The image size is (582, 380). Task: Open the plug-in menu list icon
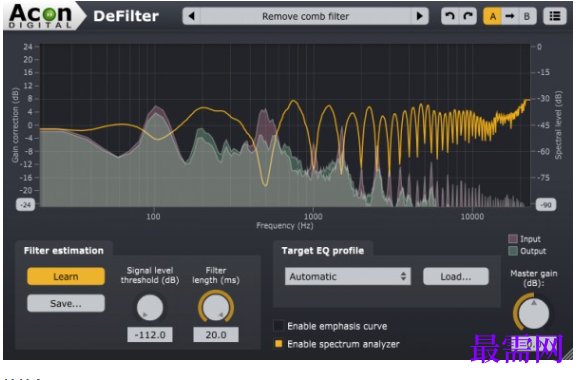(555, 16)
